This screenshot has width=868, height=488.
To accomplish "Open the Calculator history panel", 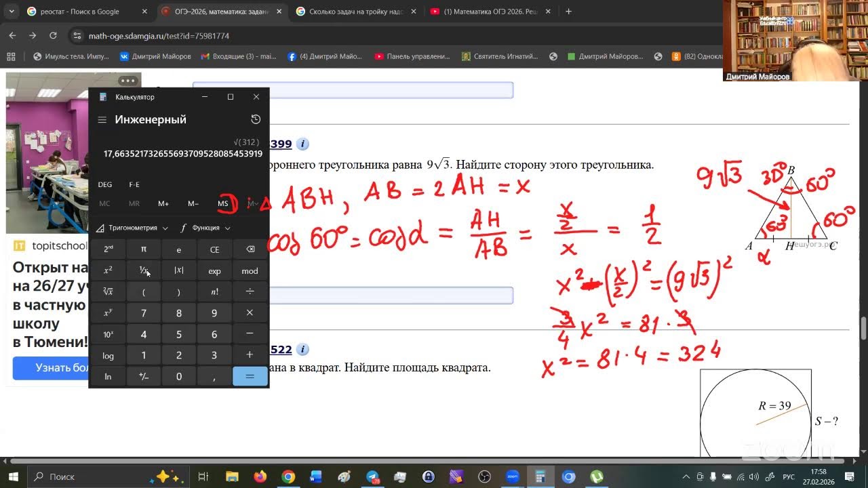I will pyautogui.click(x=256, y=119).
